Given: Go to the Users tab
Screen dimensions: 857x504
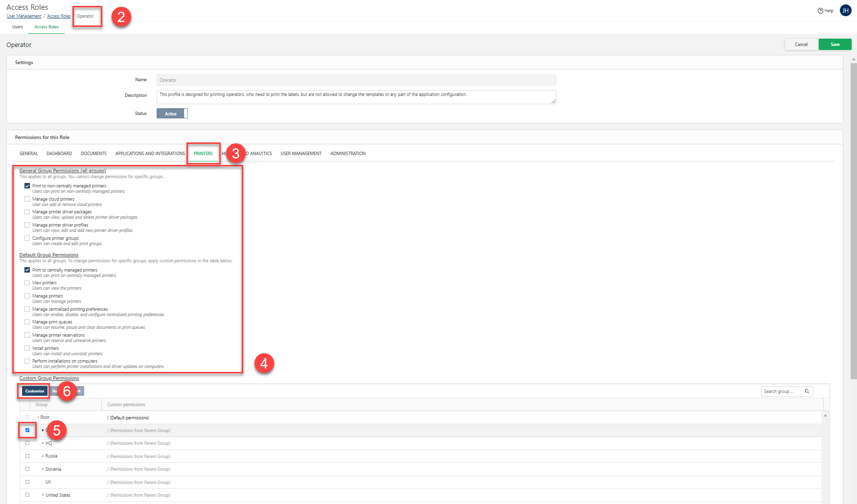Looking at the screenshot, I should 18,27.
